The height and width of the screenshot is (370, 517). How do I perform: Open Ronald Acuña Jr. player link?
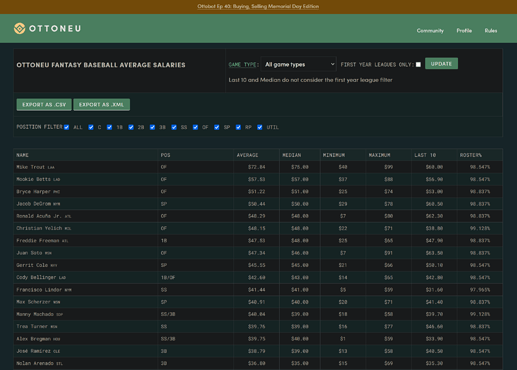tap(39, 216)
